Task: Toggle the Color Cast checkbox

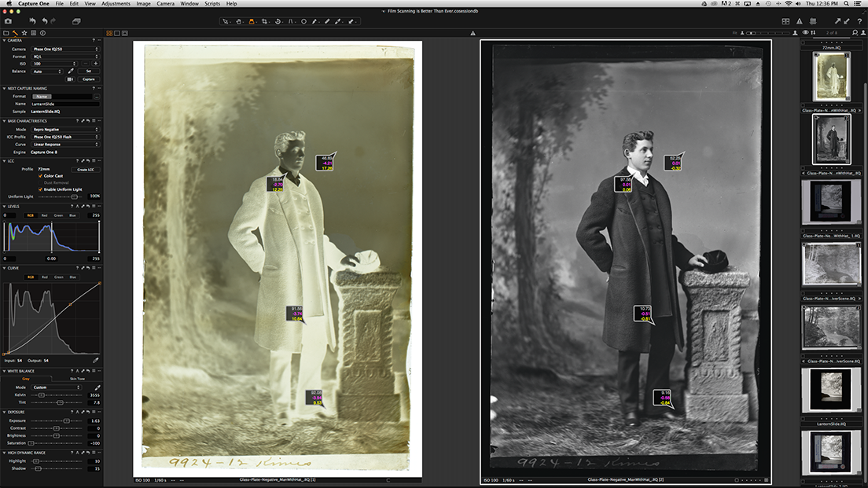Action: click(40, 176)
